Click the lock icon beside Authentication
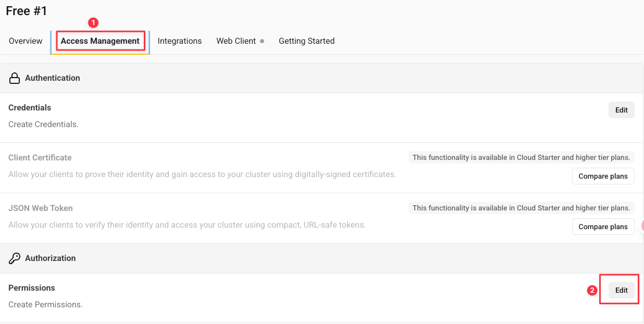This screenshot has width=644, height=324. (x=15, y=78)
